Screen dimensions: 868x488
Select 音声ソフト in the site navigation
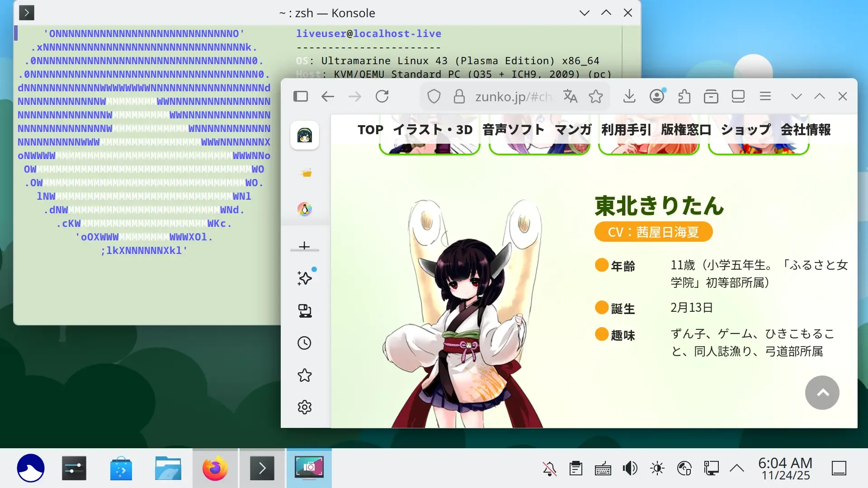coord(512,130)
